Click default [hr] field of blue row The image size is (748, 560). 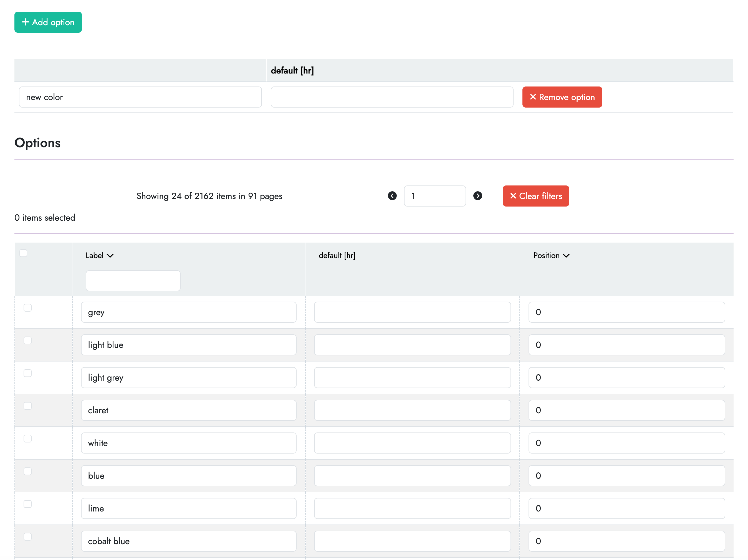(x=412, y=475)
